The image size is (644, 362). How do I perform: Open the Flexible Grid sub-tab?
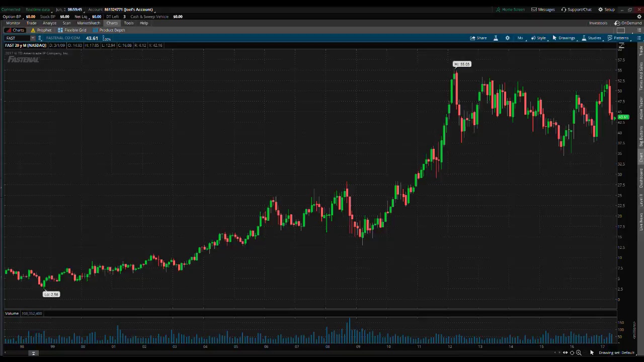(72, 30)
